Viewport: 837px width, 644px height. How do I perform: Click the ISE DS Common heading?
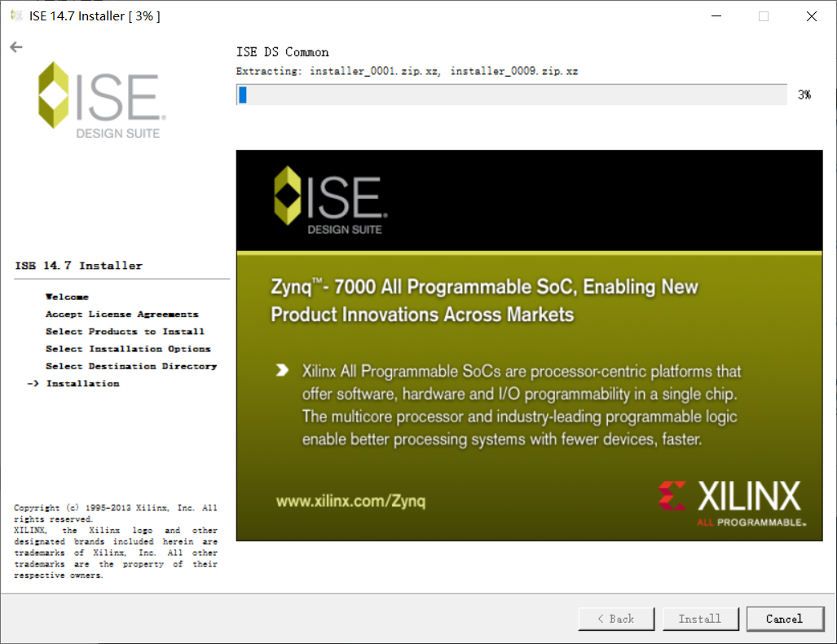click(x=282, y=52)
